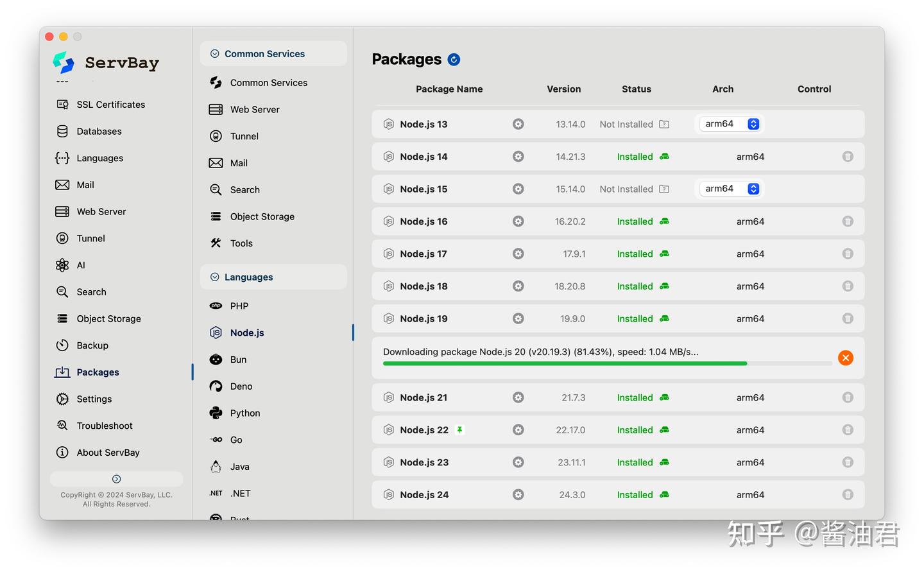Expand the sidebar using the bottom chevron button
This screenshot has height=572, width=924.
tap(116, 479)
